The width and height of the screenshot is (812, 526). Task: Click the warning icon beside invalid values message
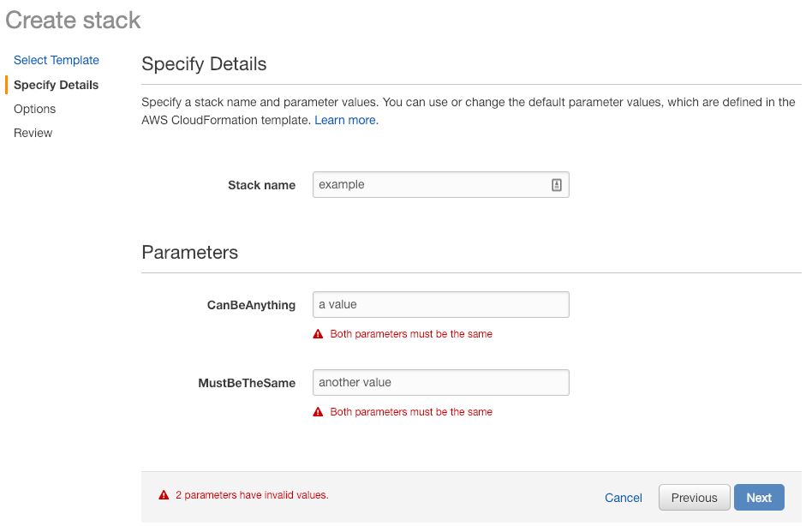164,495
